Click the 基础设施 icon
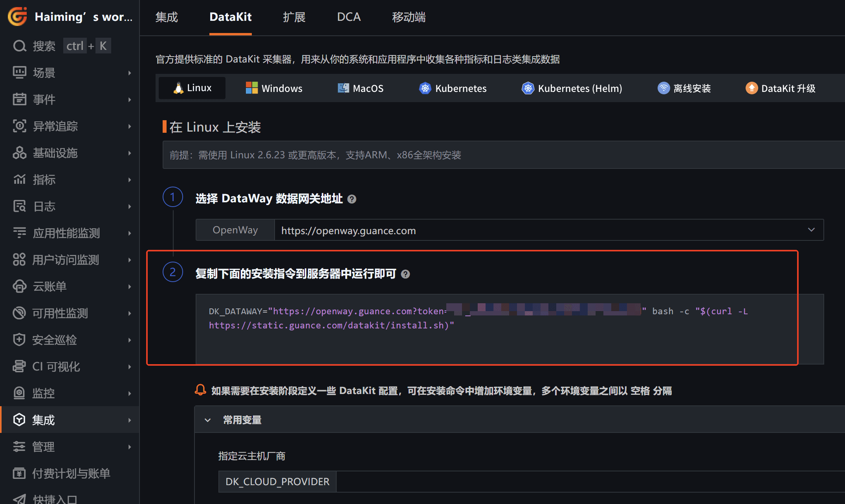This screenshot has width=845, height=504. [x=19, y=153]
